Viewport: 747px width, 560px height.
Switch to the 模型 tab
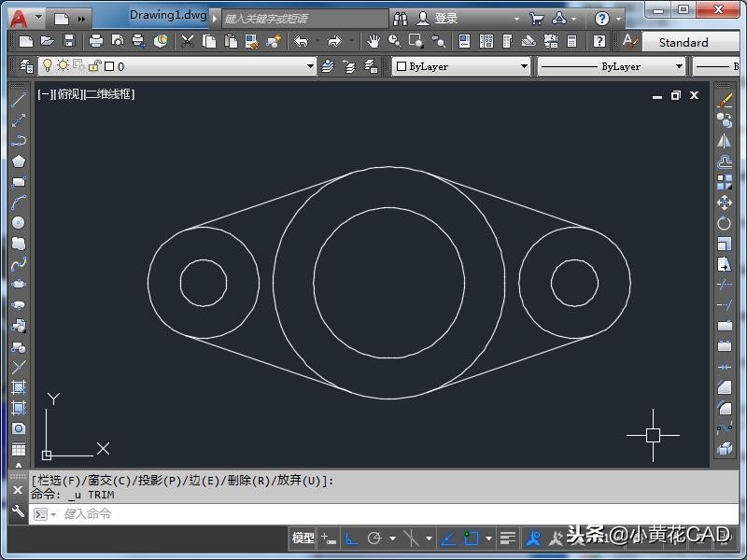(302, 539)
